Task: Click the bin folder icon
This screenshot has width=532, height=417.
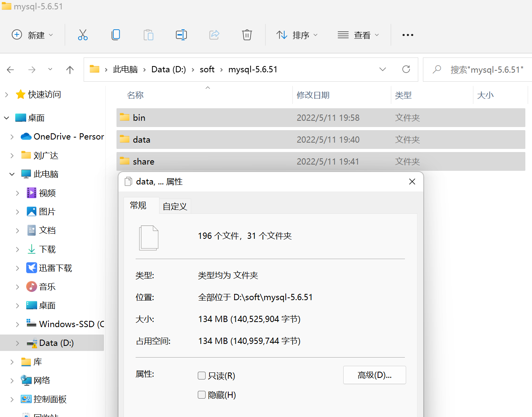Action: click(125, 117)
